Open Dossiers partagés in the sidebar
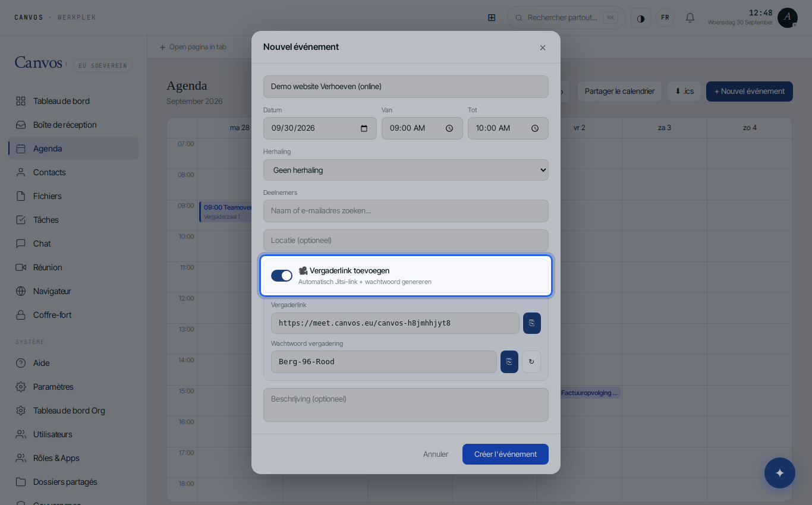 point(74,482)
